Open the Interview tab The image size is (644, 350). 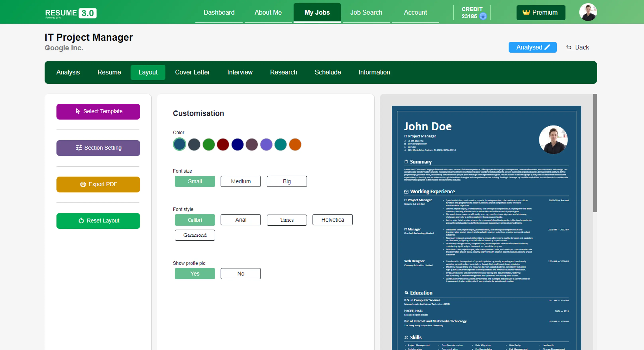pyautogui.click(x=240, y=72)
